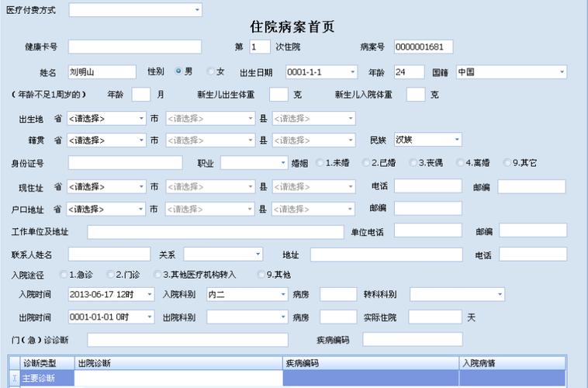Image resolution: width=588 pixels, height=388 pixels.
Task: Select admission route 2.门诊
Action: point(110,275)
